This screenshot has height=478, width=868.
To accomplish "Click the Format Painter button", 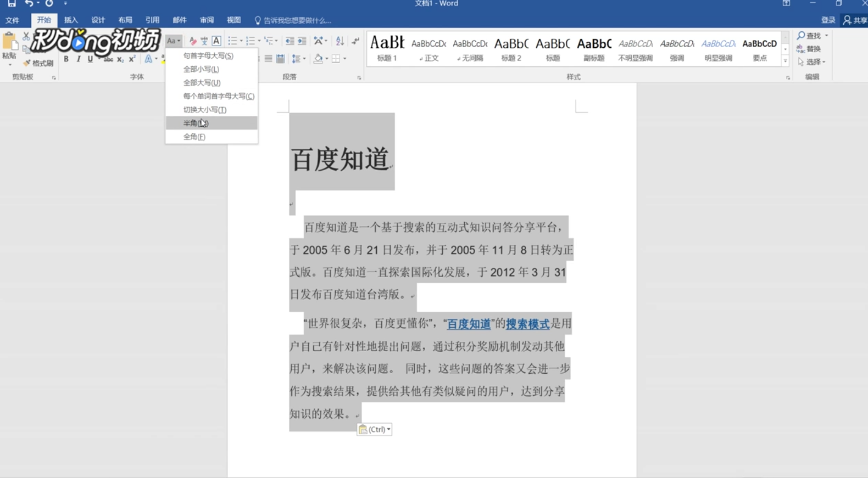I will (38, 63).
